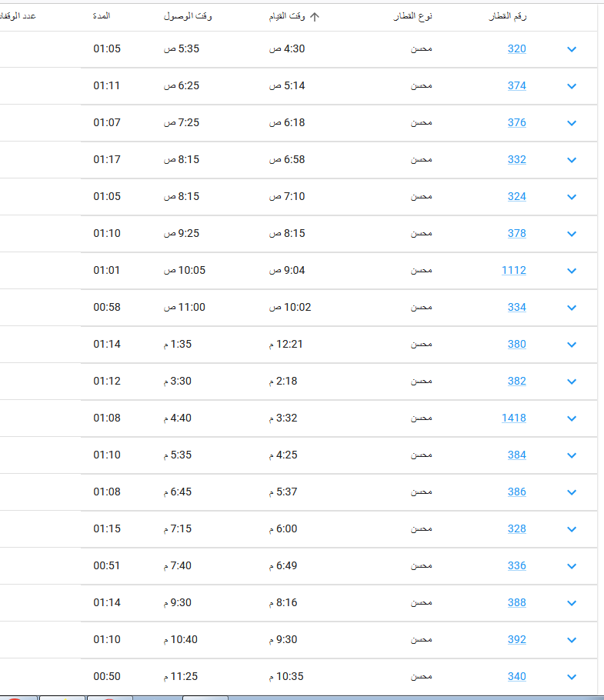Open train number 334 link
Image resolution: width=604 pixels, height=700 pixels.
pyautogui.click(x=516, y=307)
